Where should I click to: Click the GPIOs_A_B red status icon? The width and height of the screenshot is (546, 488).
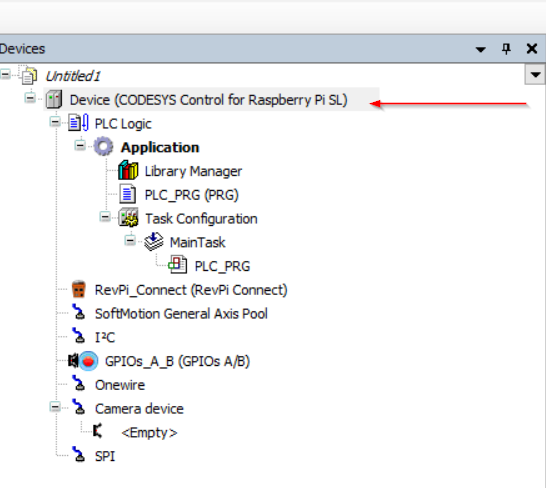coord(88,361)
